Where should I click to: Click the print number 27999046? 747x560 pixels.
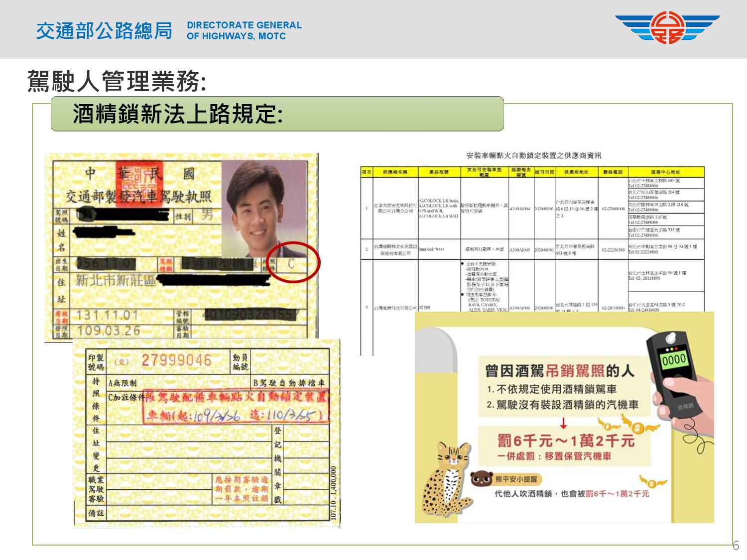[177, 360]
